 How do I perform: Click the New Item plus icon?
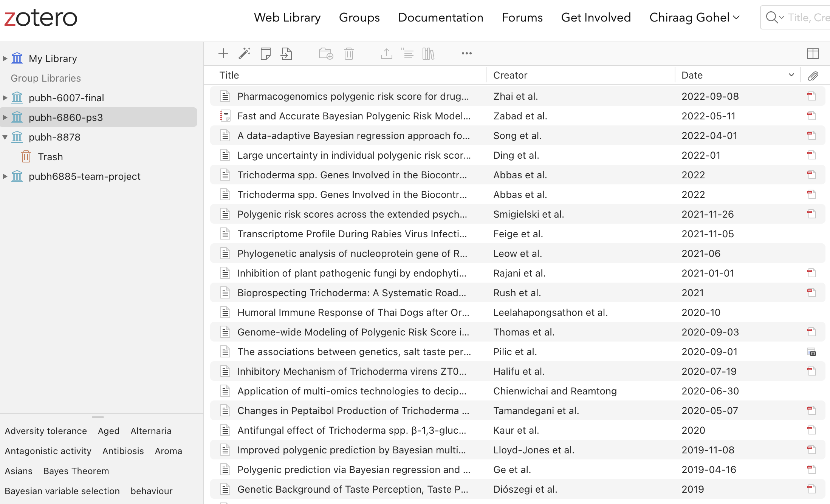click(x=223, y=53)
